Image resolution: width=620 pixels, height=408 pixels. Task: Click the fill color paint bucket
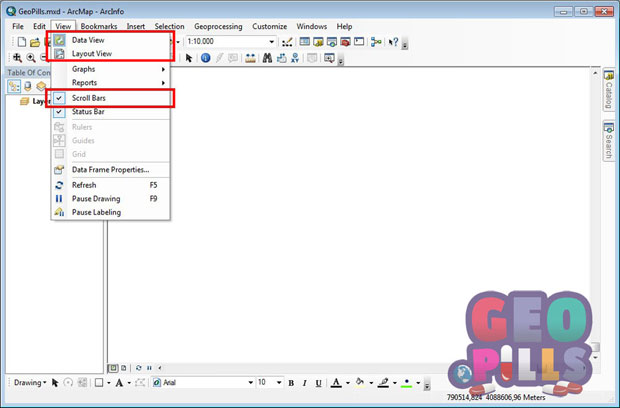pos(360,383)
